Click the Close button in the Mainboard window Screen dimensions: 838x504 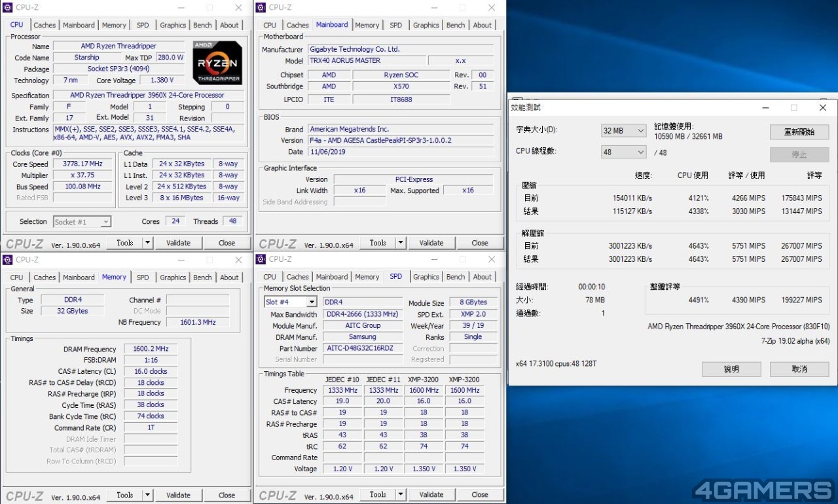(480, 243)
